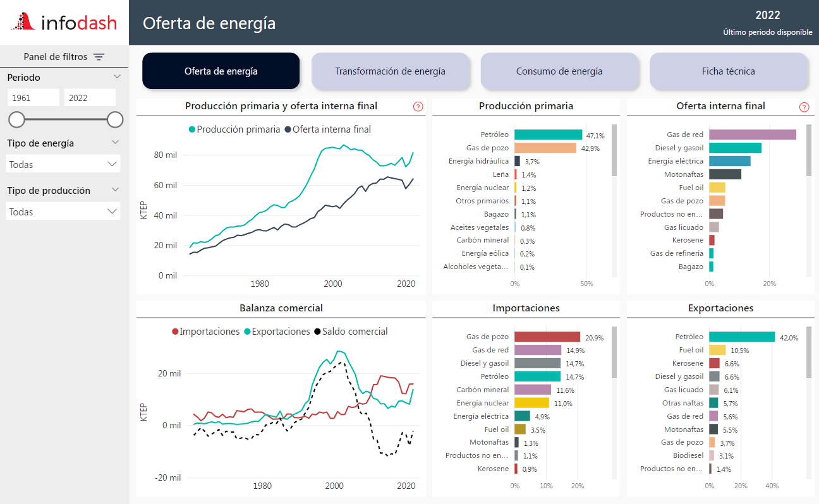Viewport: 819px width, 504px height.
Task: Click Energía eléctrica label in Importaciones
Action: point(481,416)
